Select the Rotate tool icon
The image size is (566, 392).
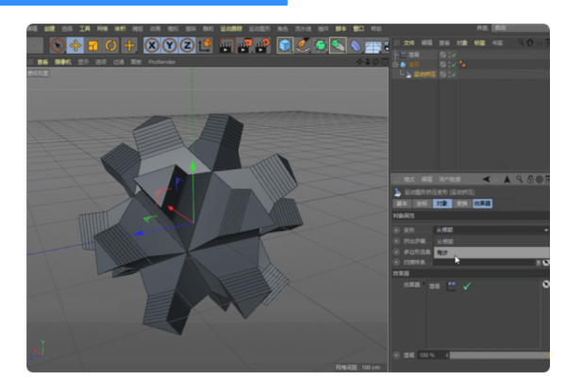point(110,45)
